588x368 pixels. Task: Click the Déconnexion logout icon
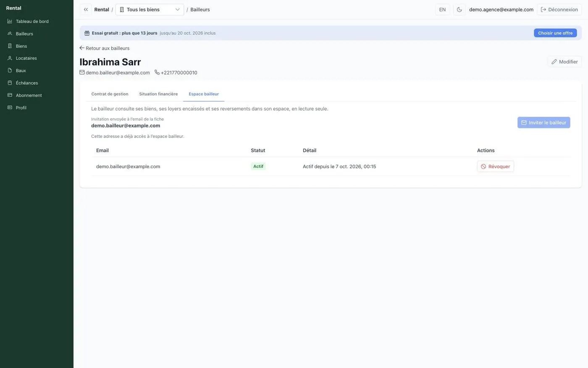(543, 9)
